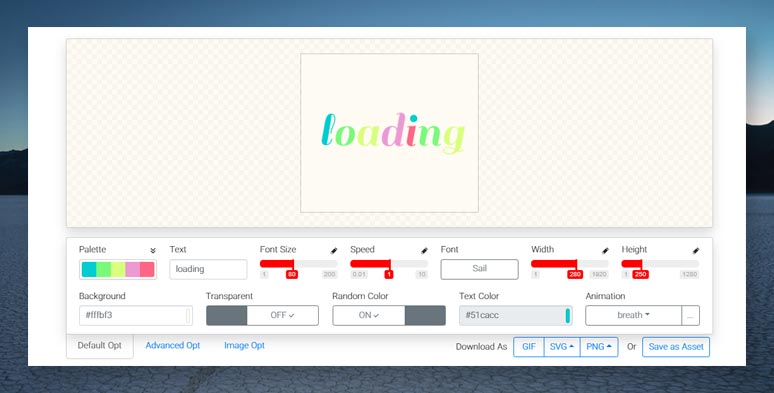
Task: Click the Text input field containing loading
Action: [x=208, y=270]
